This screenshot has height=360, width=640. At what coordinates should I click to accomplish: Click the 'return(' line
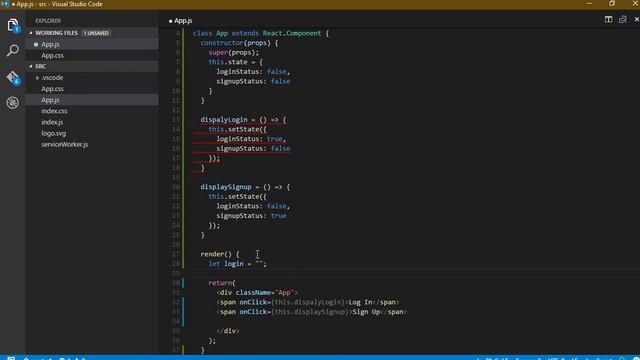coord(222,283)
